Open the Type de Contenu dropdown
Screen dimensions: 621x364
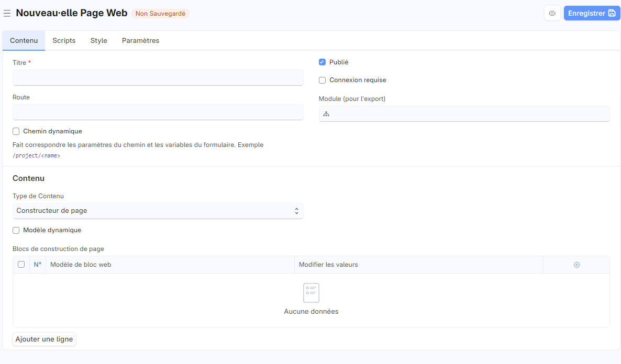(x=158, y=211)
